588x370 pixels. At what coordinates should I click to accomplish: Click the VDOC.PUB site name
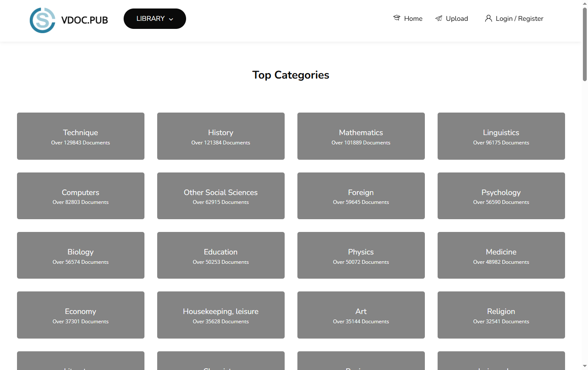(85, 20)
